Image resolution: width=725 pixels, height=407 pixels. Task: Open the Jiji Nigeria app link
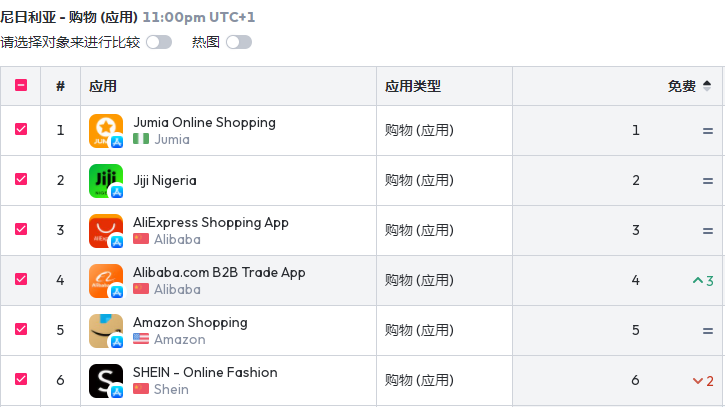tap(165, 181)
